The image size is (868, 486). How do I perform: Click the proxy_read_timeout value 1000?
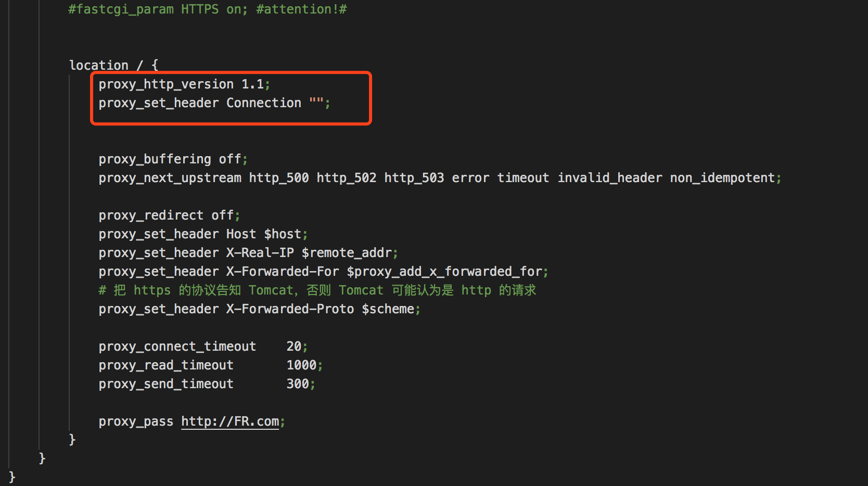coord(301,365)
